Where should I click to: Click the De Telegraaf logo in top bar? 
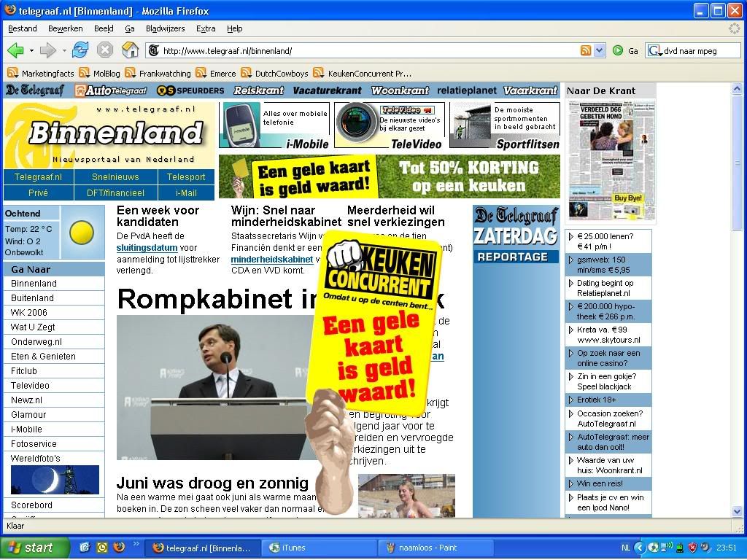[35, 90]
